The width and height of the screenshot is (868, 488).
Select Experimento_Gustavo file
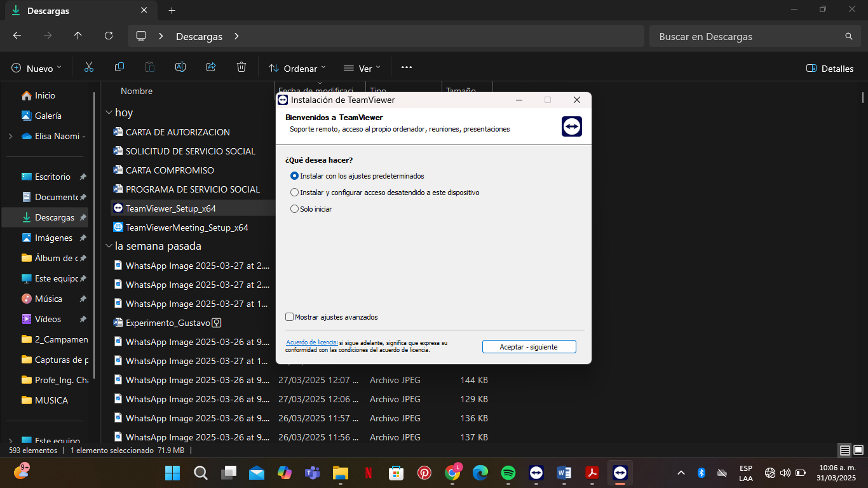click(168, 323)
